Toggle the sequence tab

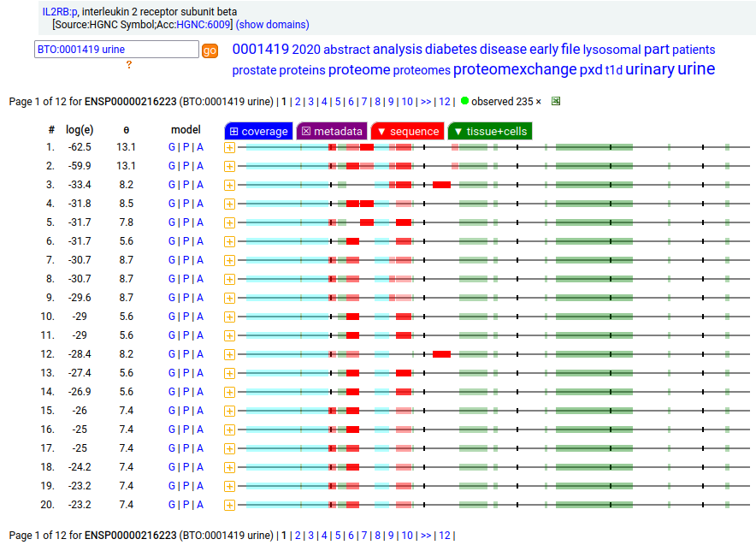pos(407,131)
